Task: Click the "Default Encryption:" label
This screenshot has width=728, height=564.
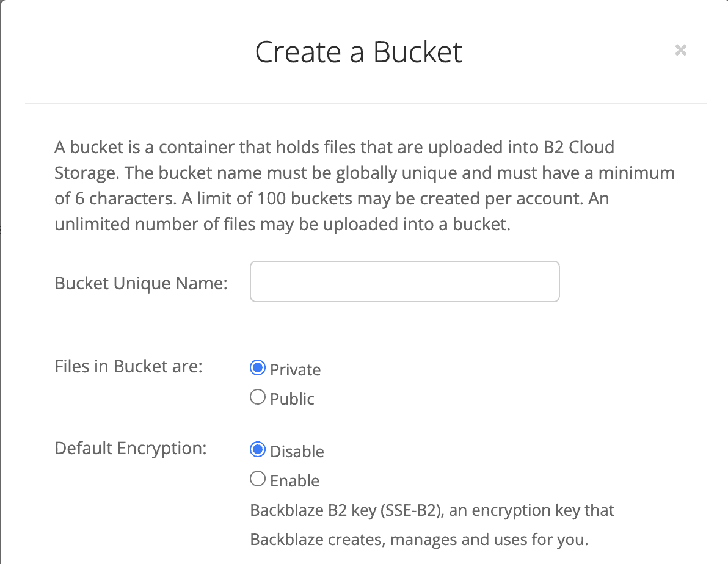Action: pos(131,449)
